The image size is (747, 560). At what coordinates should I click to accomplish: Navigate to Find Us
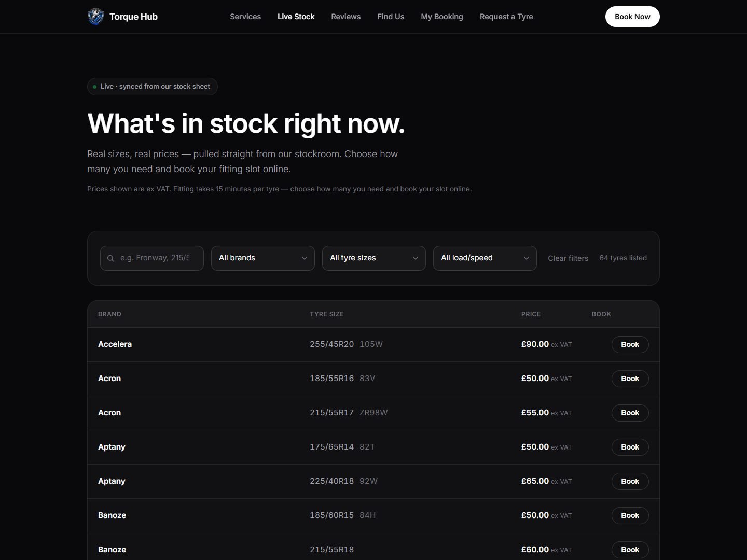391,17
